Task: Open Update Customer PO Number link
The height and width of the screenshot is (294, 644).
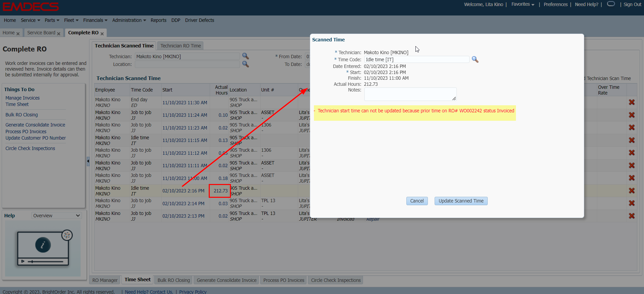Action: click(36, 138)
